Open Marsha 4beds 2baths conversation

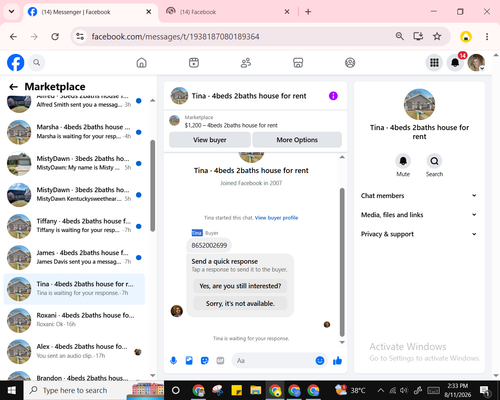click(x=74, y=132)
